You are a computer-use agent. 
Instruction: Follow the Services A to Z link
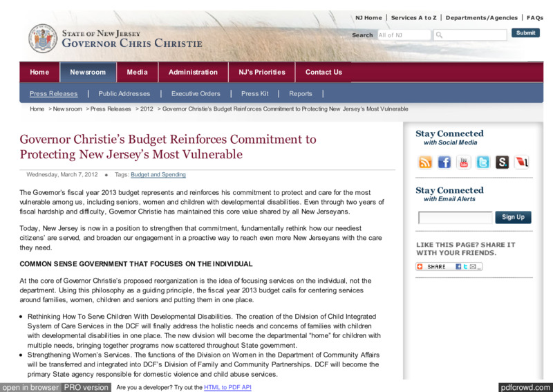pos(413,18)
